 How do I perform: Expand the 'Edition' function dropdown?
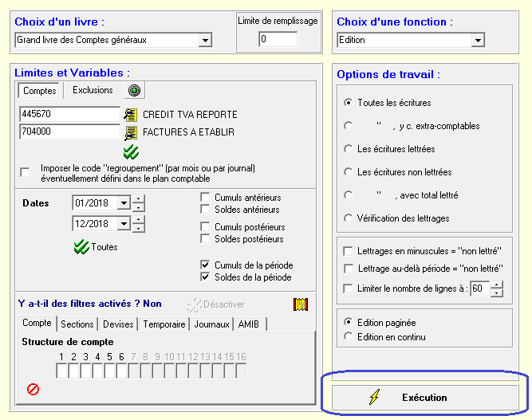tap(477, 40)
